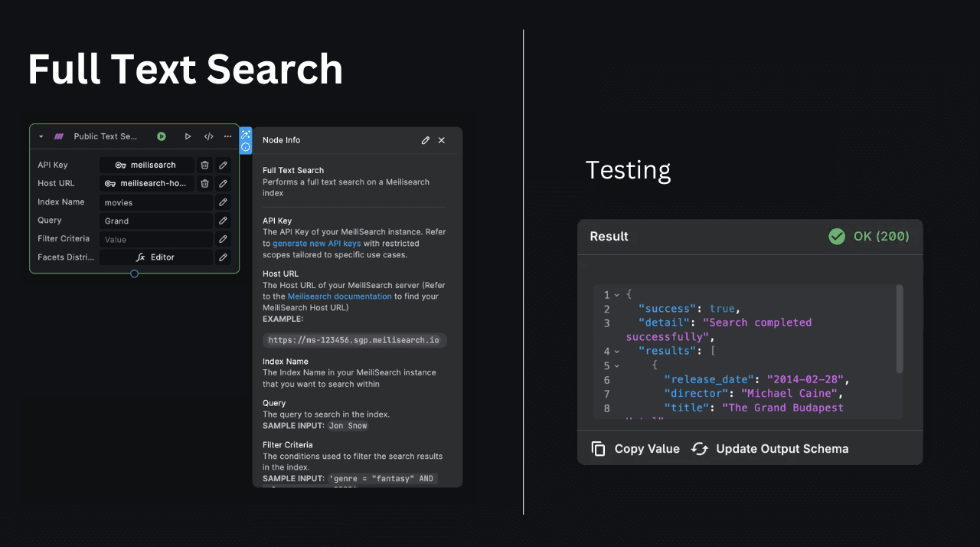The image size is (980, 547).
Task: Run the Public Text Search node
Action: pos(162,136)
